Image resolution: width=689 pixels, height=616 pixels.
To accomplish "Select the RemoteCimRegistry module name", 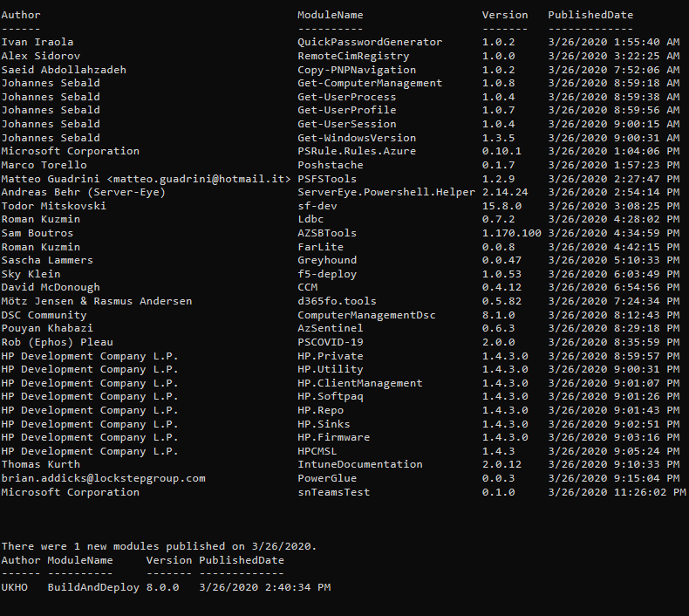I will 353,57.
